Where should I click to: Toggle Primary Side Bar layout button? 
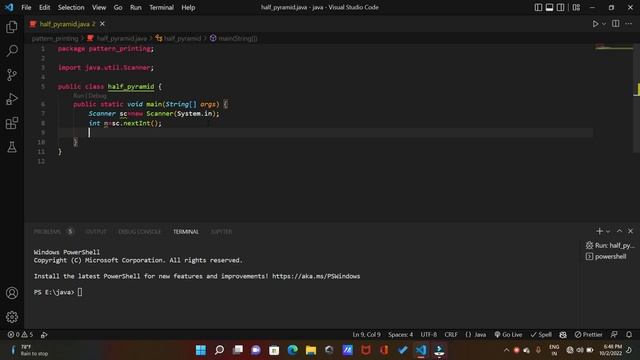click(538, 7)
